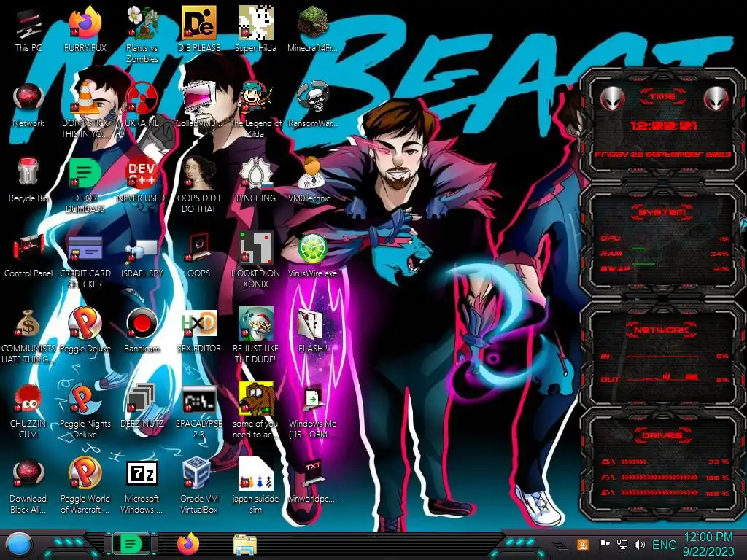
Task: Open the volume speaker tray icon
Action: [x=640, y=545]
